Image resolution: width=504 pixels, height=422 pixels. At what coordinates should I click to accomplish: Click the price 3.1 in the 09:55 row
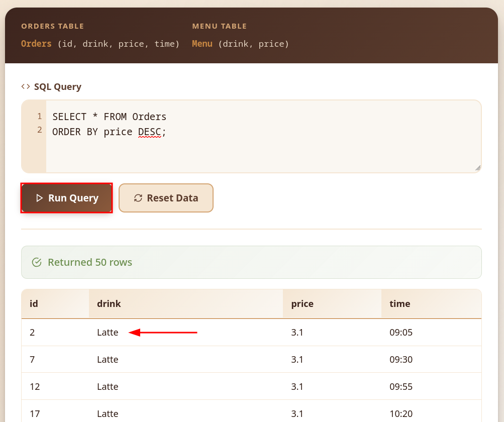297,387
